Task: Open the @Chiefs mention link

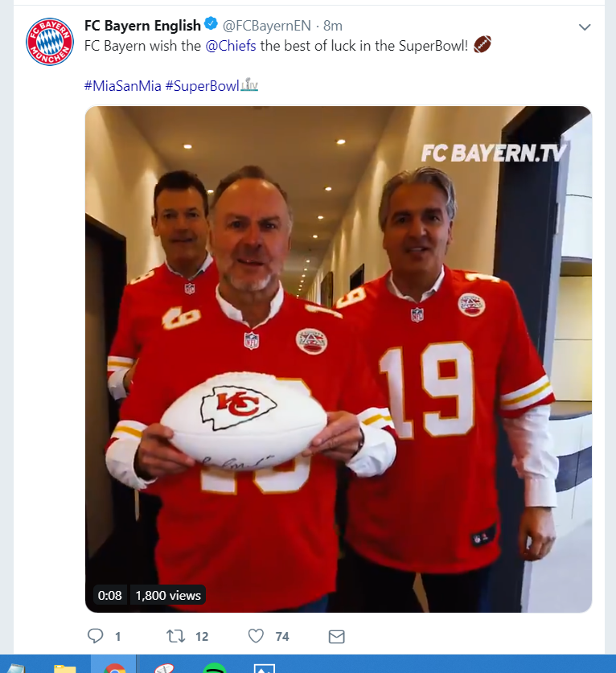Action: (x=231, y=46)
